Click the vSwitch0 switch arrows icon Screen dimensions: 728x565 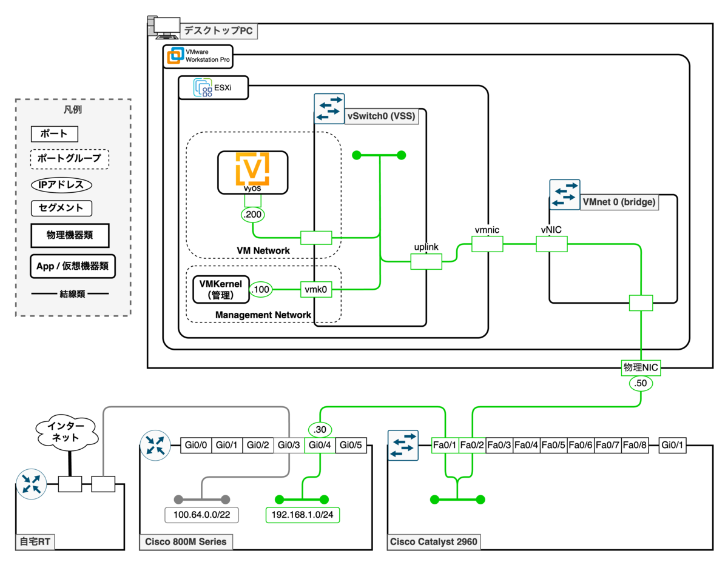click(x=329, y=109)
